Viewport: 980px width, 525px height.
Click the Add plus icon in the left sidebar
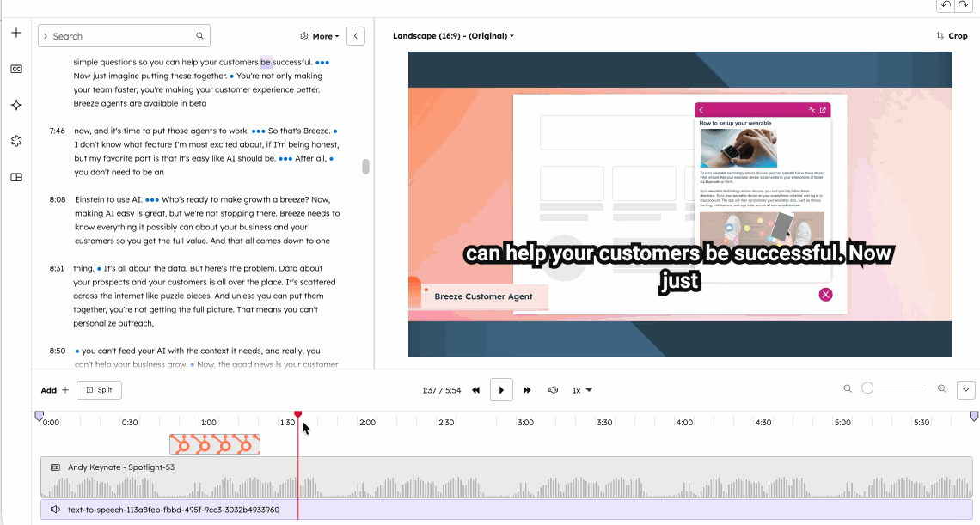pyautogui.click(x=15, y=32)
